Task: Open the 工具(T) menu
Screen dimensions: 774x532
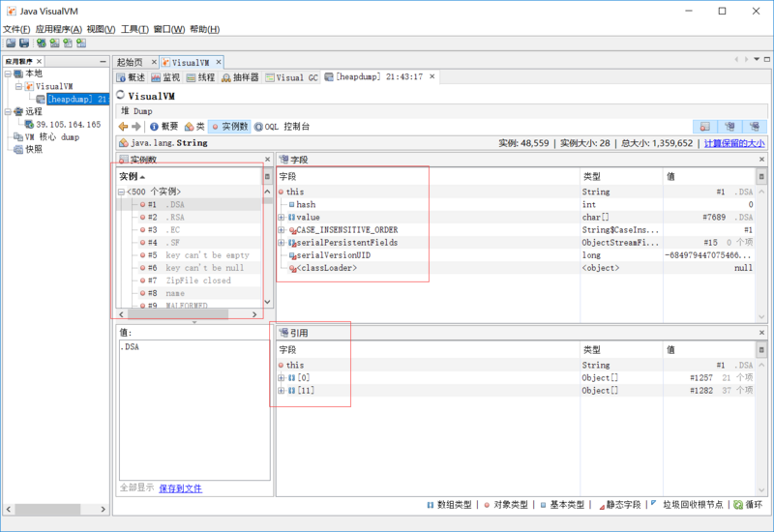Action: coord(135,29)
